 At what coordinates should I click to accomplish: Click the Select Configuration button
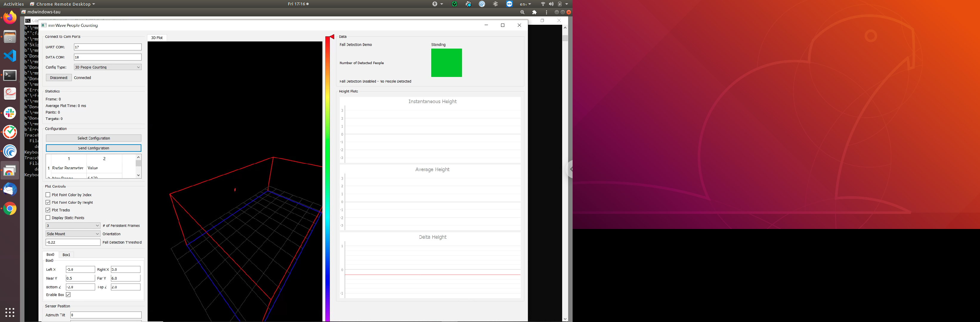[x=94, y=138]
